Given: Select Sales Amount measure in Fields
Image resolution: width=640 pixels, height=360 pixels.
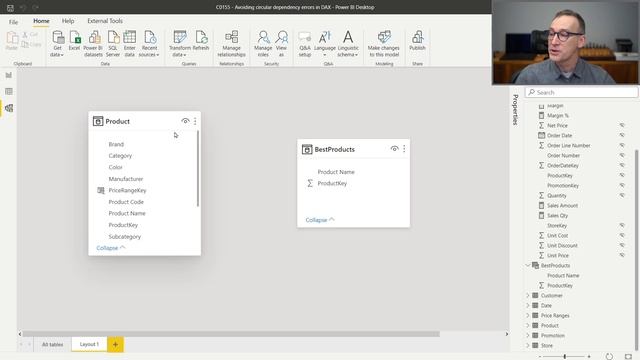Looking at the screenshot, I should 562,205.
